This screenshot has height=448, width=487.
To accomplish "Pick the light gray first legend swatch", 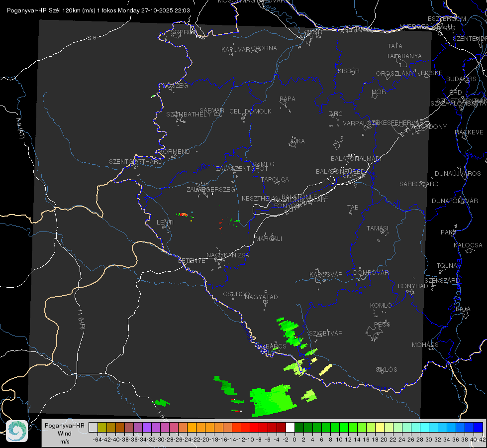I will (x=93, y=427).
